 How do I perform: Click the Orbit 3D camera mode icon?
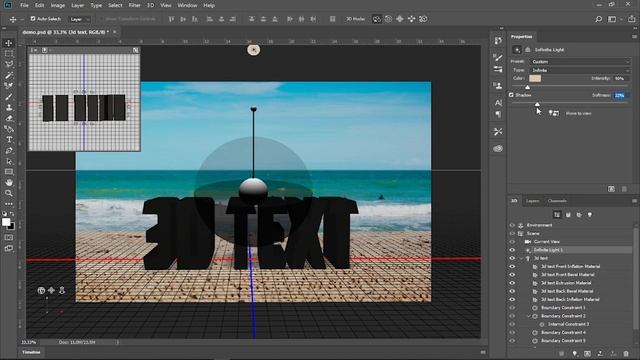pyautogui.click(x=376, y=19)
